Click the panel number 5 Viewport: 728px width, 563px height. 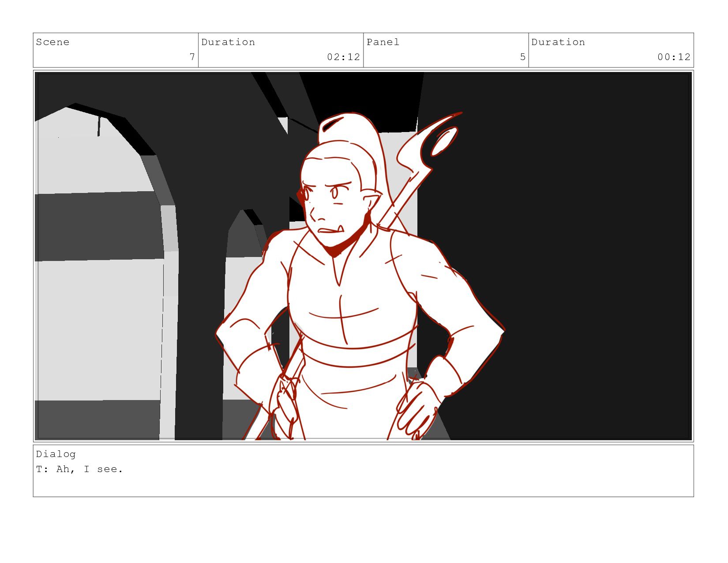tap(522, 57)
